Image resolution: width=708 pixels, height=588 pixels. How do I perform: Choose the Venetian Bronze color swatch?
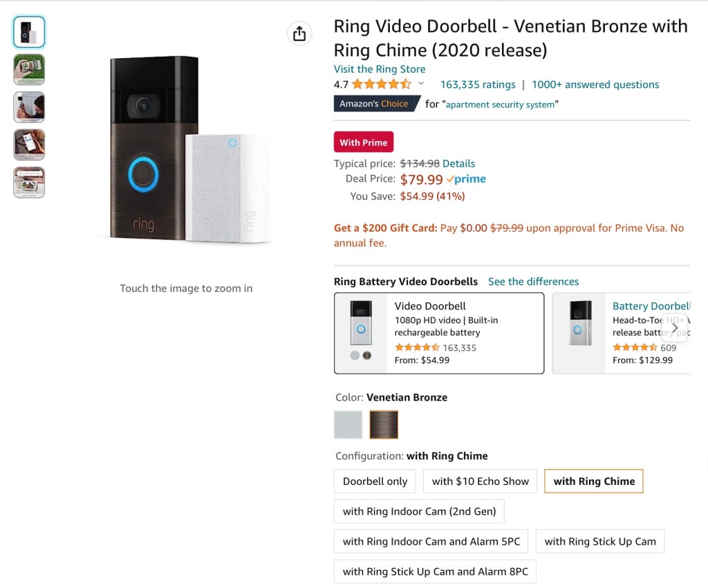384,425
